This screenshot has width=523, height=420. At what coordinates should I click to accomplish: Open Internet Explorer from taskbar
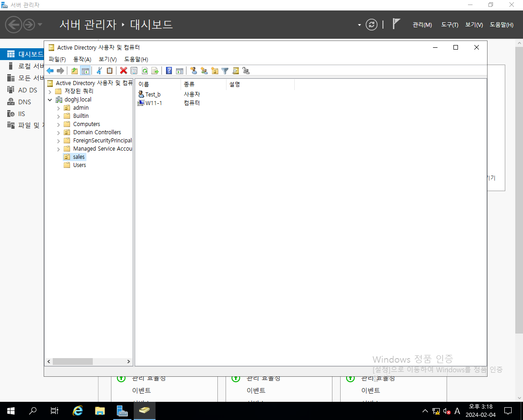[78, 411]
